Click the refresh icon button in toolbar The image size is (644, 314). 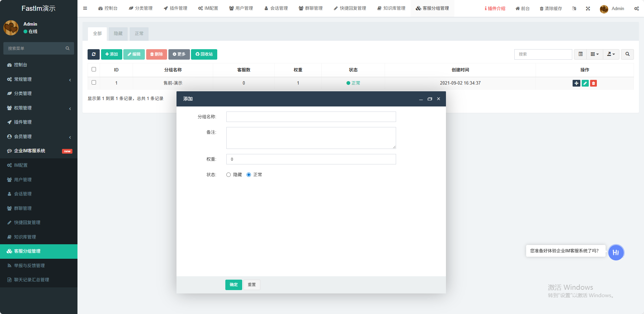(94, 54)
